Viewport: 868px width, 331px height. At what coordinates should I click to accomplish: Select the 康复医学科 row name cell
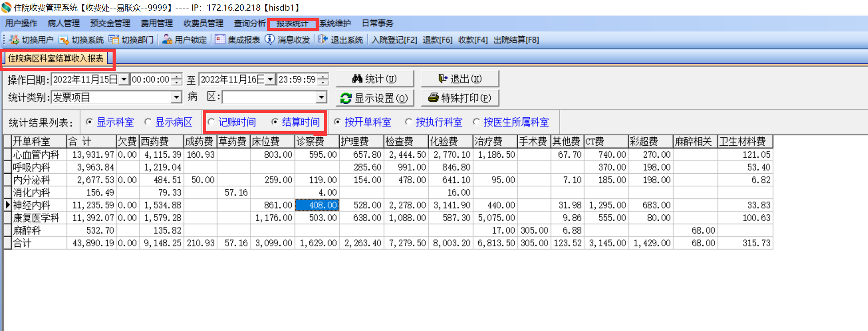39,218
